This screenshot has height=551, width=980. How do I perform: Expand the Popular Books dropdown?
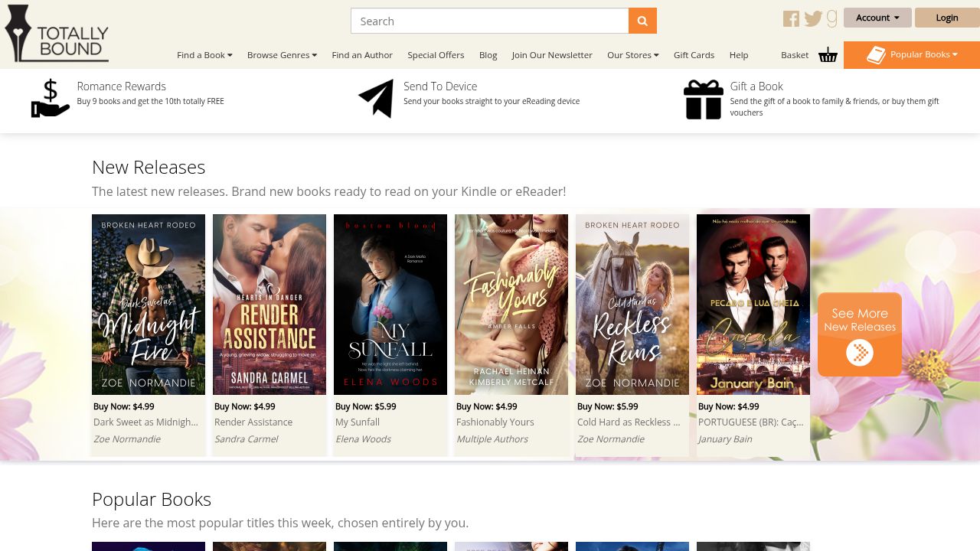tap(912, 55)
